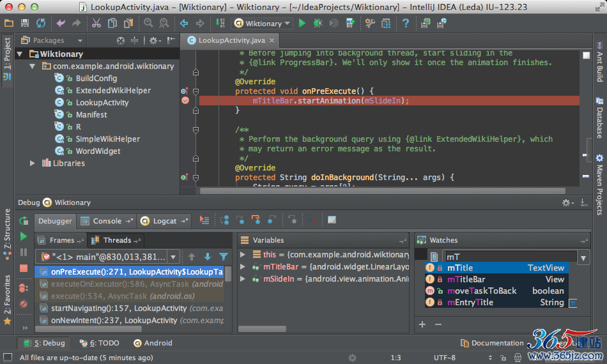Open the 6: TODO tool window
This screenshot has height=364, width=607.
click(x=100, y=343)
